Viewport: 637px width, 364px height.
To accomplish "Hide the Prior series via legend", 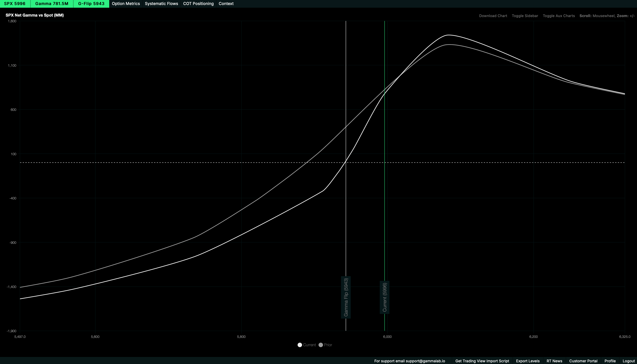I will click(x=321, y=345).
